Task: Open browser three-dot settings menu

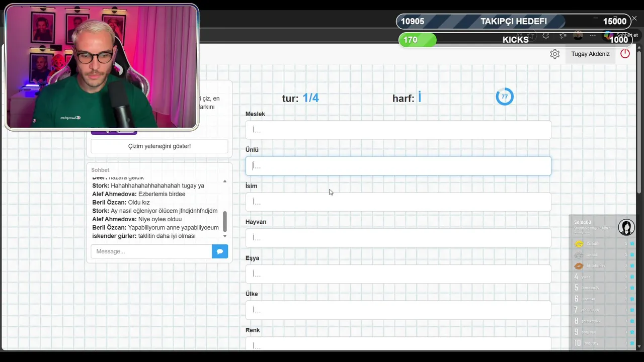Action: coord(593,36)
